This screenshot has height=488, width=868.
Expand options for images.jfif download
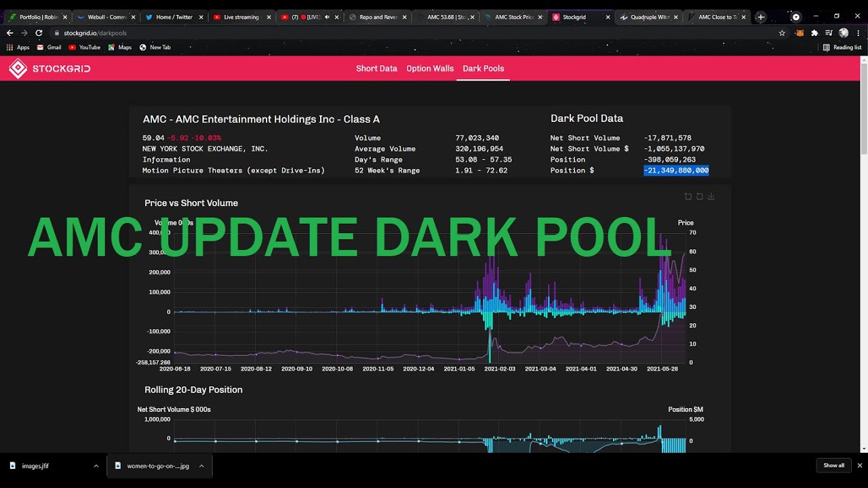point(96,466)
